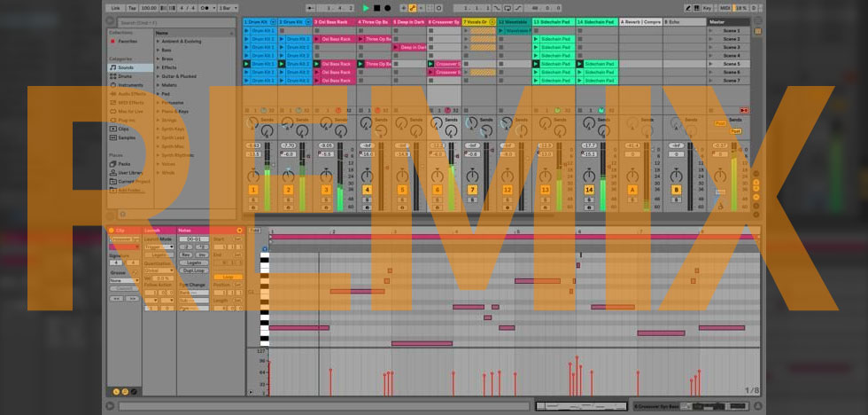This screenshot has height=415, width=868.
Task: Toggle the session/arrangement view selector icon
Action: click(758, 32)
